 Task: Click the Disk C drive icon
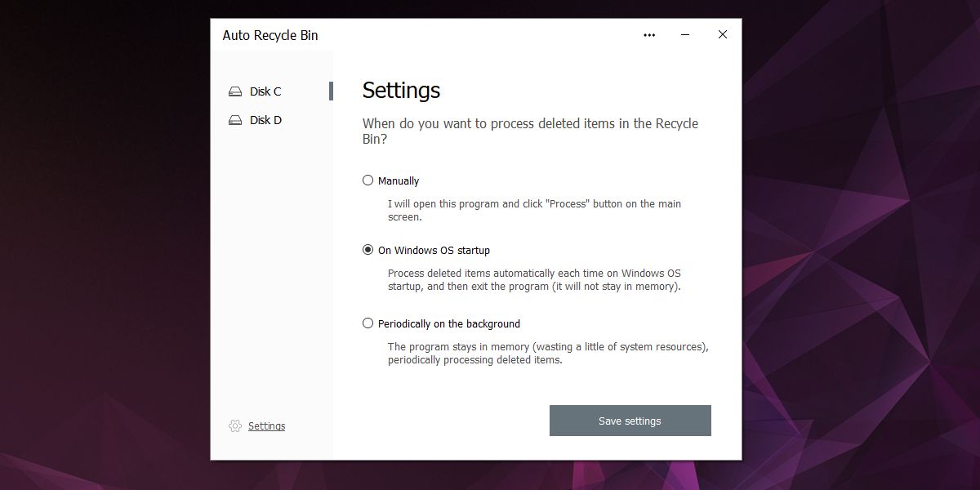[x=235, y=91]
